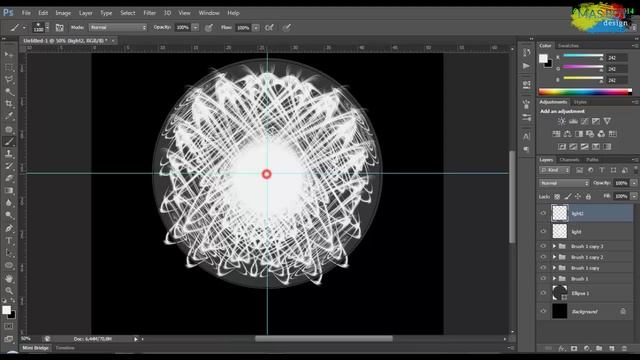Expand the Brush 1 copy 2 group

(x=554, y=257)
